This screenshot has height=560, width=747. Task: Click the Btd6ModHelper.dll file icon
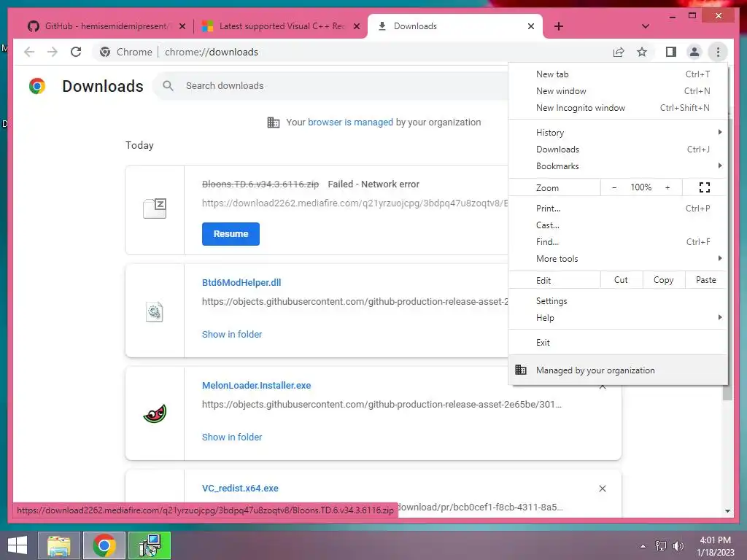click(x=155, y=312)
